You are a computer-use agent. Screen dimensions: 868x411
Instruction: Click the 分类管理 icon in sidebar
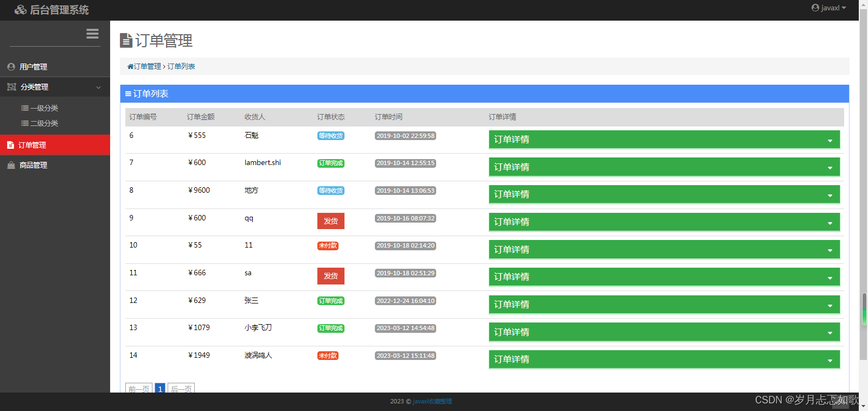(x=11, y=87)
